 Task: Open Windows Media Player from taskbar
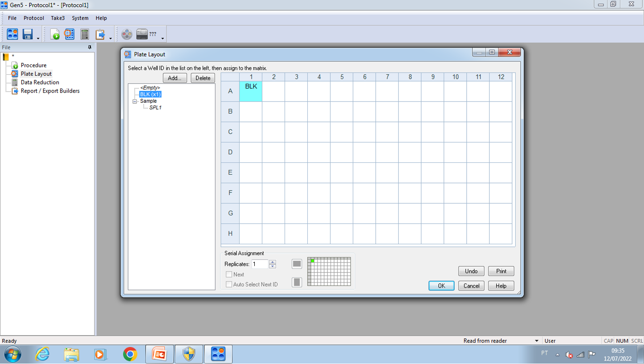[100, 354]
